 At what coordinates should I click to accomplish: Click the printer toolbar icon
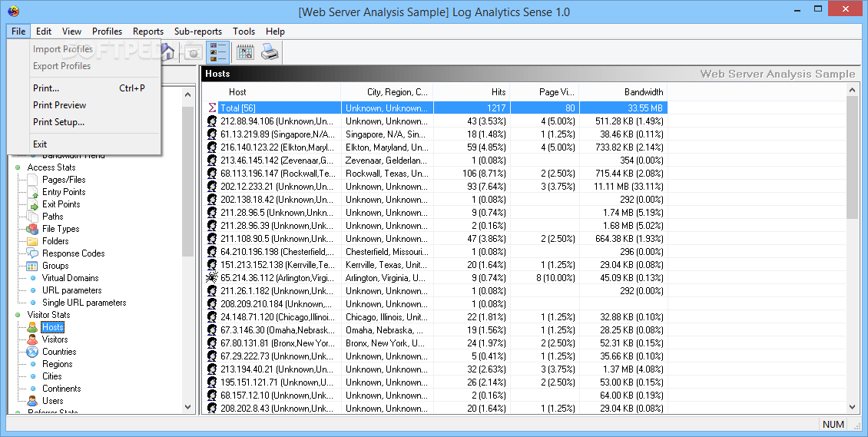270,52
